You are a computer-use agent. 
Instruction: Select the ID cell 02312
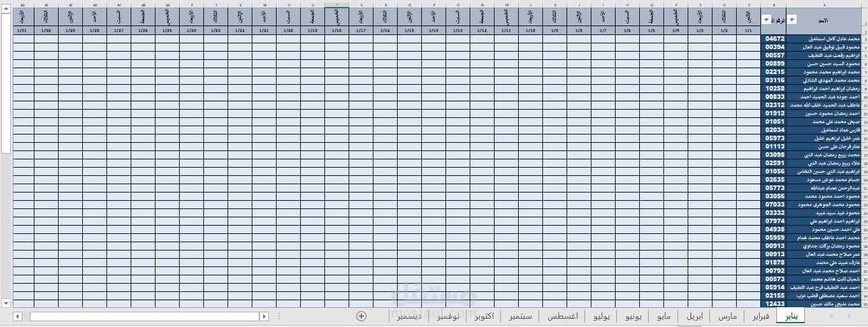coord(774,105)
